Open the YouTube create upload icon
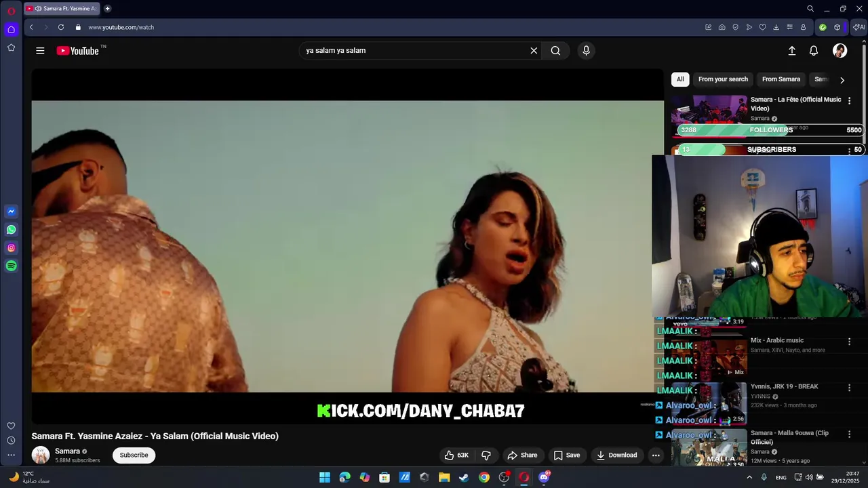 pyautogui.click(x=791, y=51)
